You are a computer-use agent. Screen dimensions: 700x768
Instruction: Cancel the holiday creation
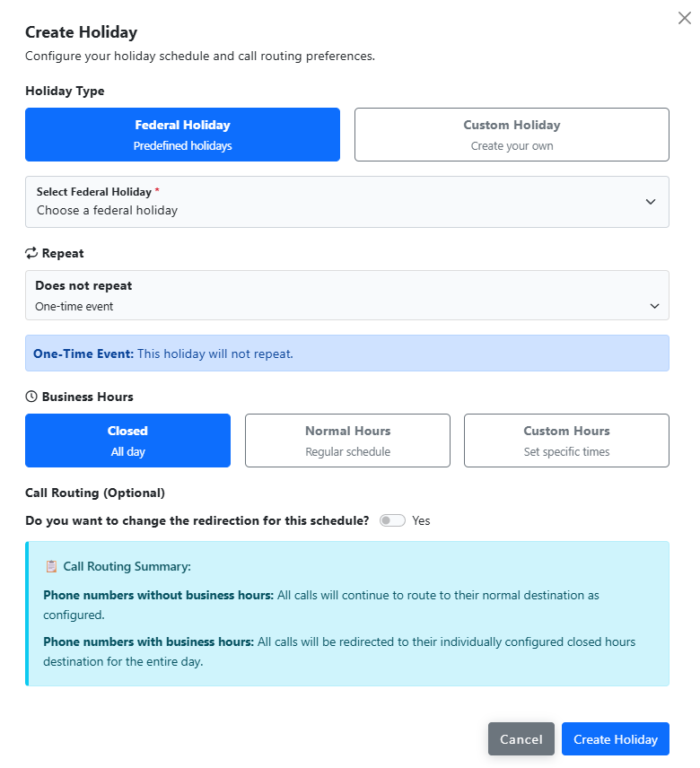(521, 739)
